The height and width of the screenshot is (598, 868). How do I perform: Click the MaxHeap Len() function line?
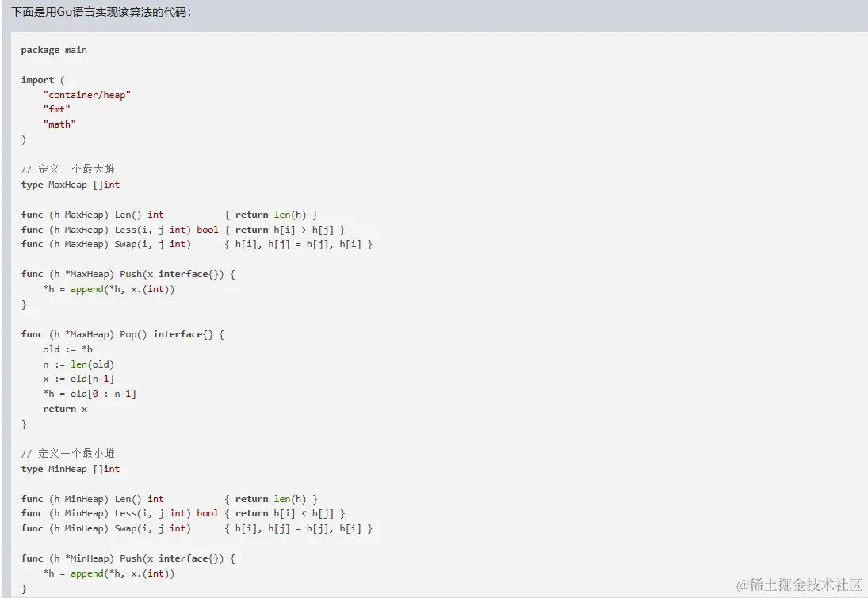click(x=170, y=215)
